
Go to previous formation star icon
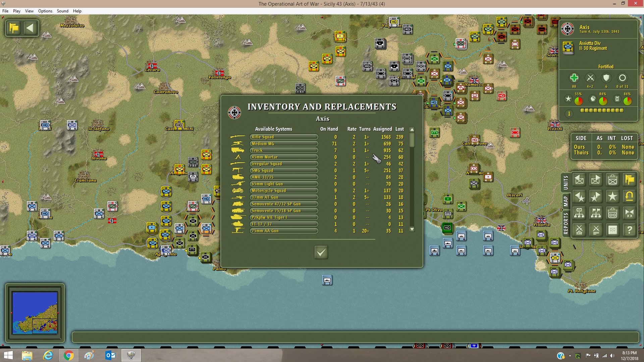coord(579,196)
